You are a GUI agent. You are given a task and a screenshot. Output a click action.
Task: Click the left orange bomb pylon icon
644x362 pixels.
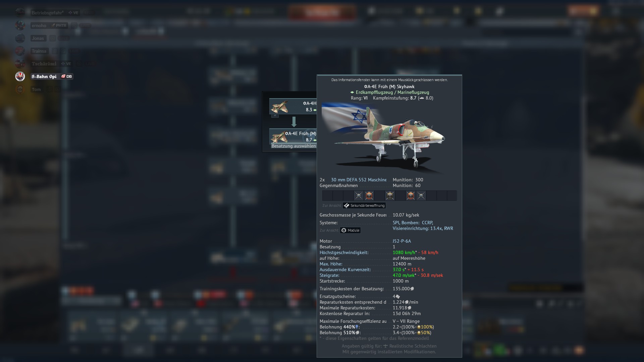click(x=369, y=195)
